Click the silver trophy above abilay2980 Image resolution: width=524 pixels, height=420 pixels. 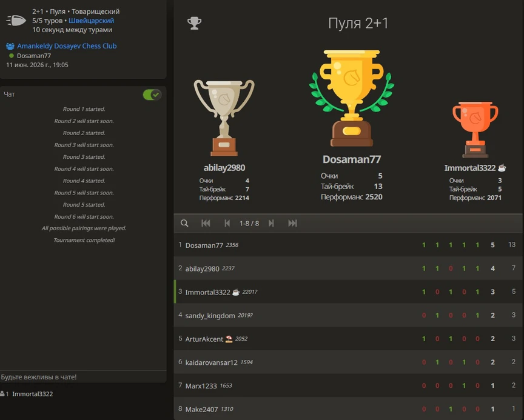click(x=224, y=118)
